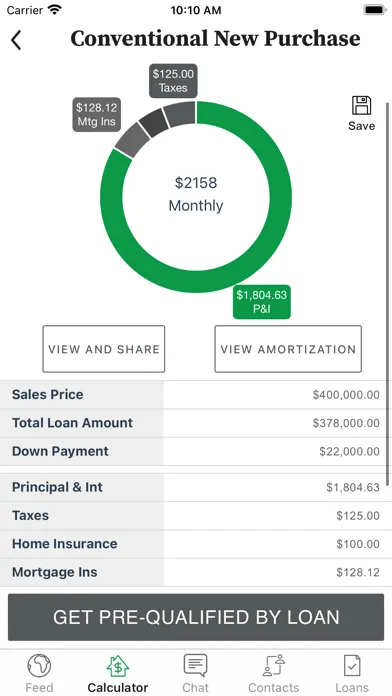The height and width of the screenshot is (696, 392).
Task: Open View Amortization
Action: [288, 349]
